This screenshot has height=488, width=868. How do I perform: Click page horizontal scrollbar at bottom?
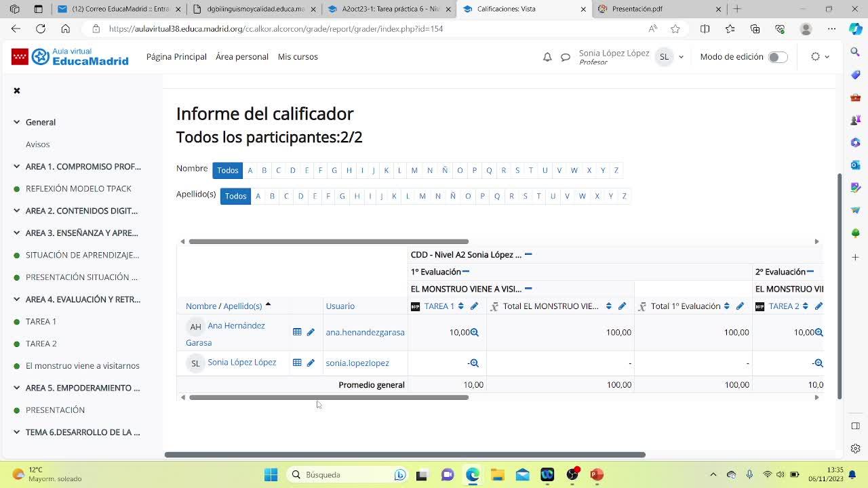pos(405,455)
